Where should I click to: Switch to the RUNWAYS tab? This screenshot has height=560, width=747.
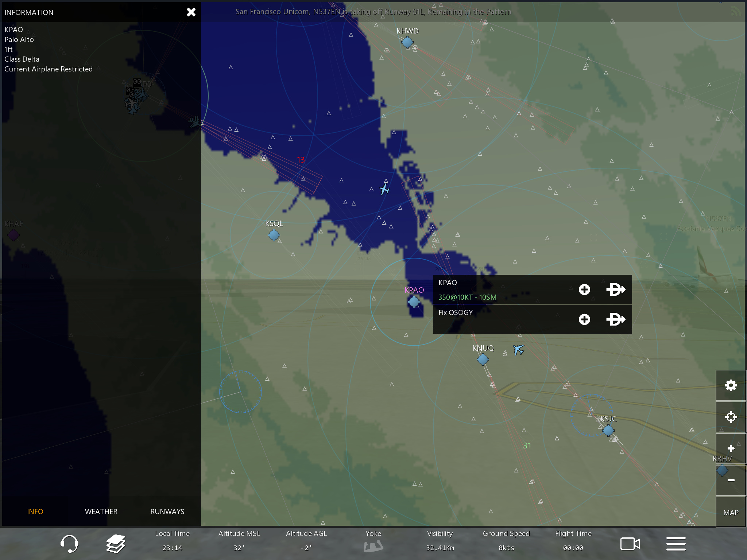167,512
